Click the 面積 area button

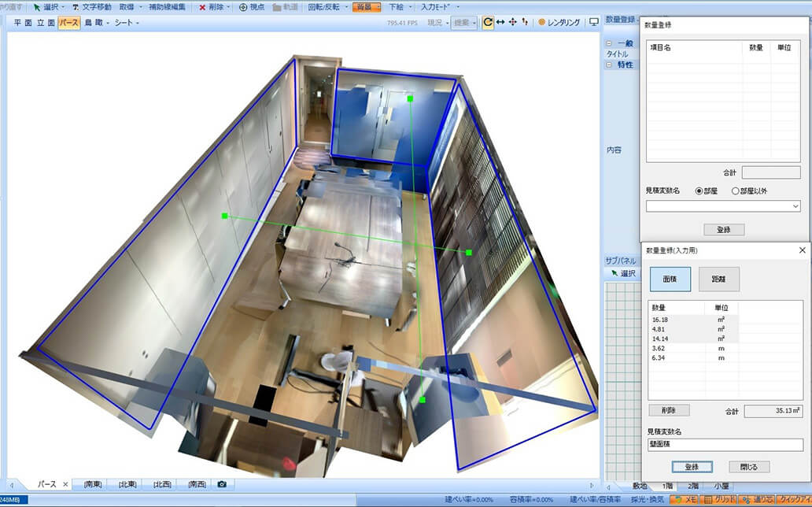670,279
